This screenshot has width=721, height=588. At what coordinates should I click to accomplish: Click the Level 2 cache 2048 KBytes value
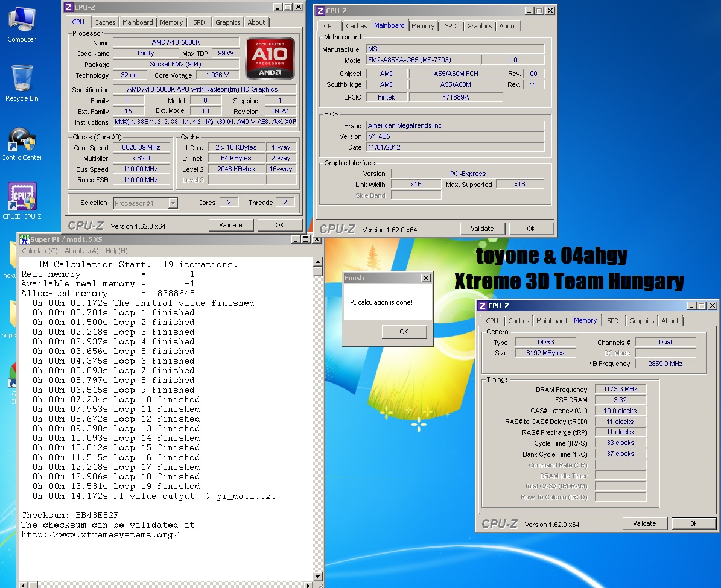pos(237,169)
